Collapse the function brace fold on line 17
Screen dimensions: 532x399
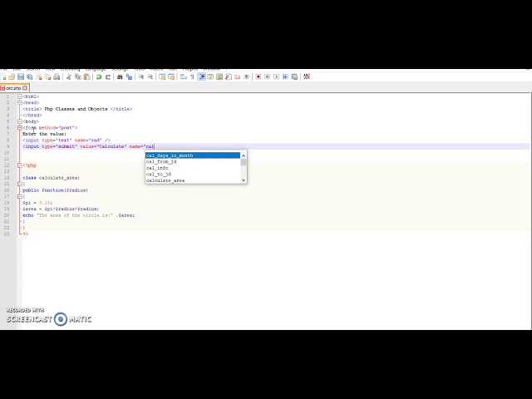(20, 197)
